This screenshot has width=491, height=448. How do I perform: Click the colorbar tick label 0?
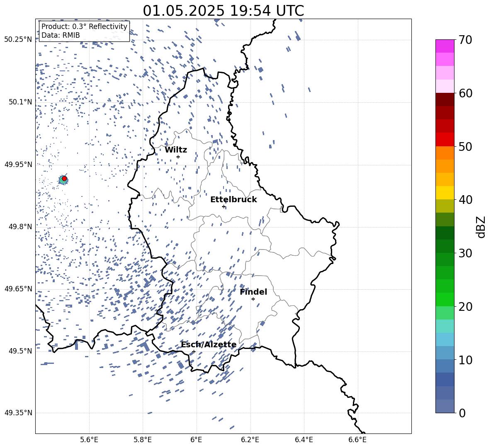click(x=462, y=413)
